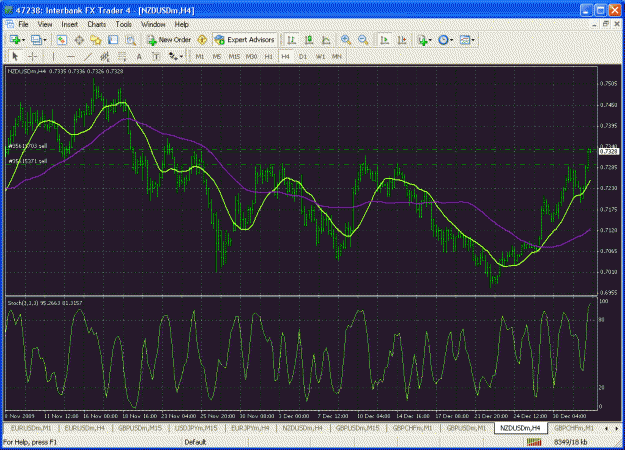This screenshot has width=625, height=450.
Task: Click the connection status bars icon
Action: 534,442
